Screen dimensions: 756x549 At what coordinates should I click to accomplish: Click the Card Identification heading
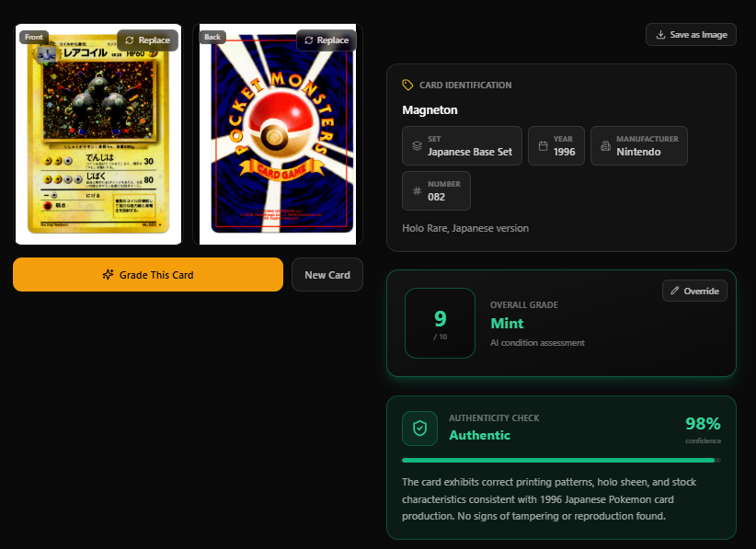coord(465,86)
